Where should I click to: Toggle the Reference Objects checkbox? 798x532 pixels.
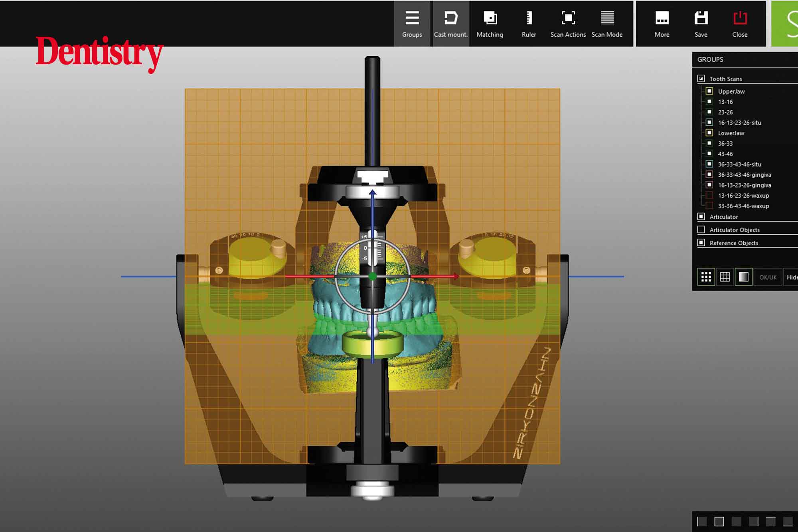701,243
